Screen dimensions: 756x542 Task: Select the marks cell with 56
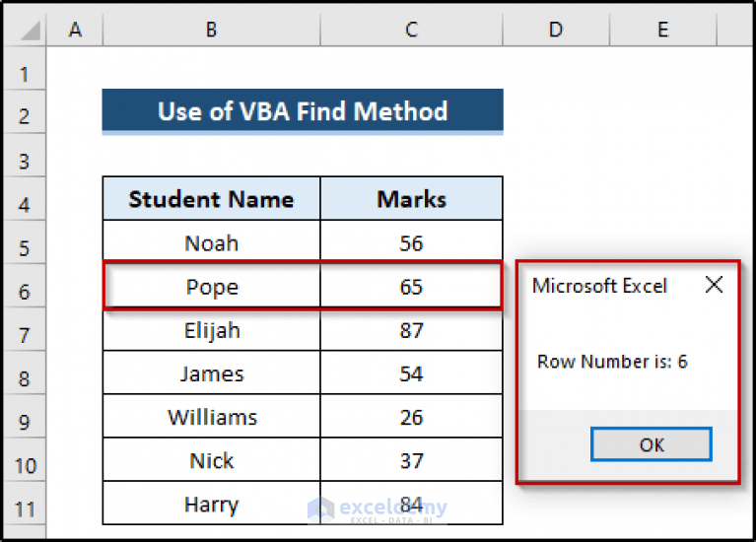(x=411, y=242)
